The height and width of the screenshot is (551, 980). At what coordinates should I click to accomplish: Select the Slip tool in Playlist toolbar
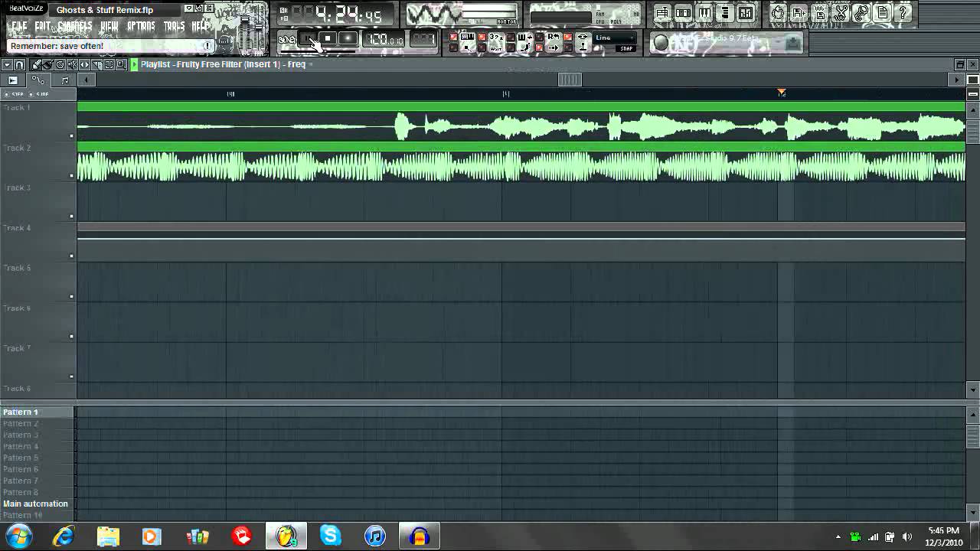[84, 65]
